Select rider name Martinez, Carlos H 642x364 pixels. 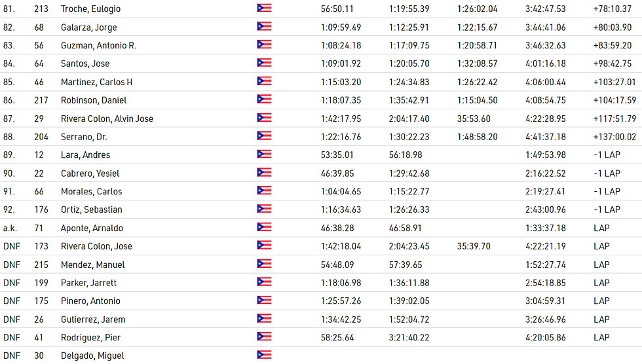(x=96, y=82)
